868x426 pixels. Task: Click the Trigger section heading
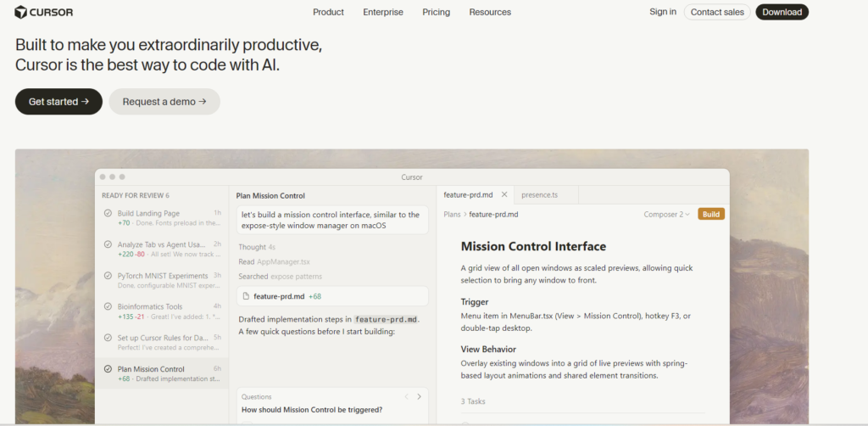click(x=475, y=302)
